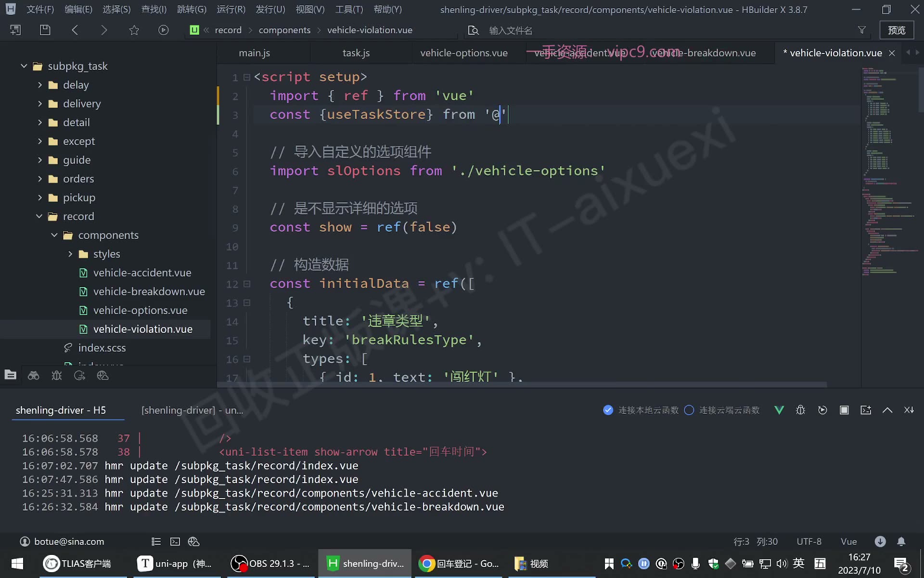This screenshot has height=578, width=924.
Task: Go back with the left arrow toolbar icon
Action: (x=75, y=30)
